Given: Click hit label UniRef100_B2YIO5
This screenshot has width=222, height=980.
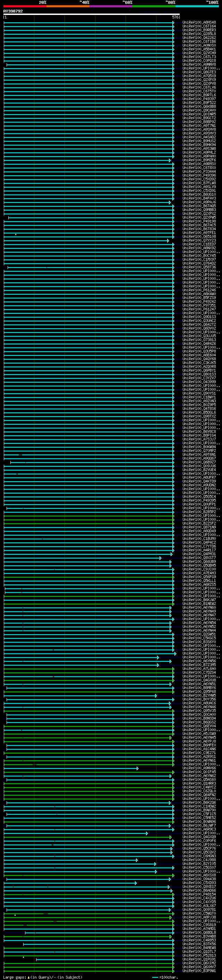Looking at the screenshot, I should coord(199,864).
